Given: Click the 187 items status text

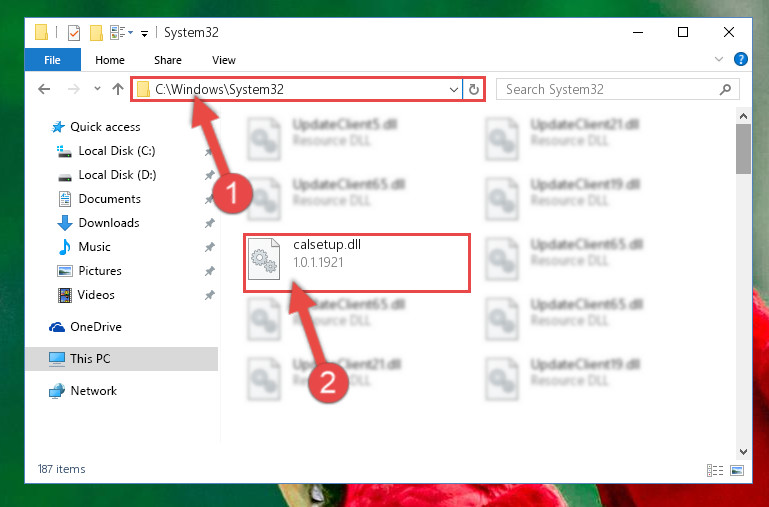Looking at the screenshot, I should [61, 469].
